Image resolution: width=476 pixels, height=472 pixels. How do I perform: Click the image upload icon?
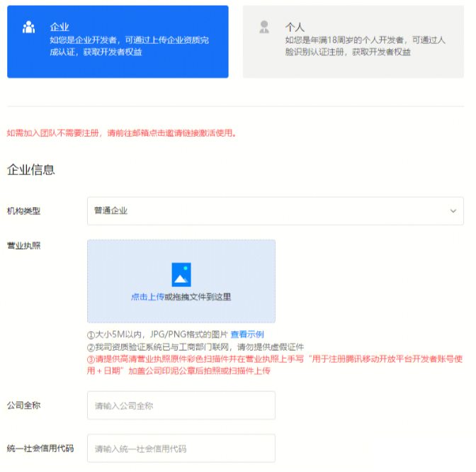pos(181,274)
